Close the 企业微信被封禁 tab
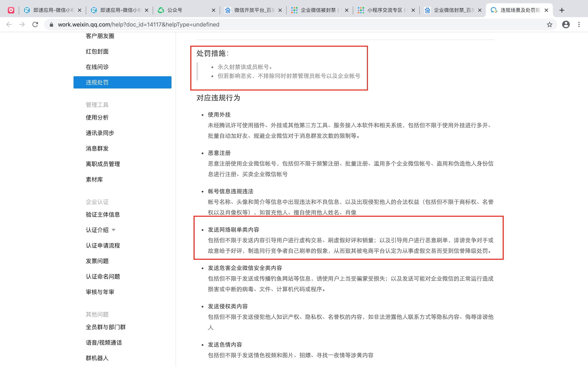This screenshot has height=367, width=588. (347, 10)
